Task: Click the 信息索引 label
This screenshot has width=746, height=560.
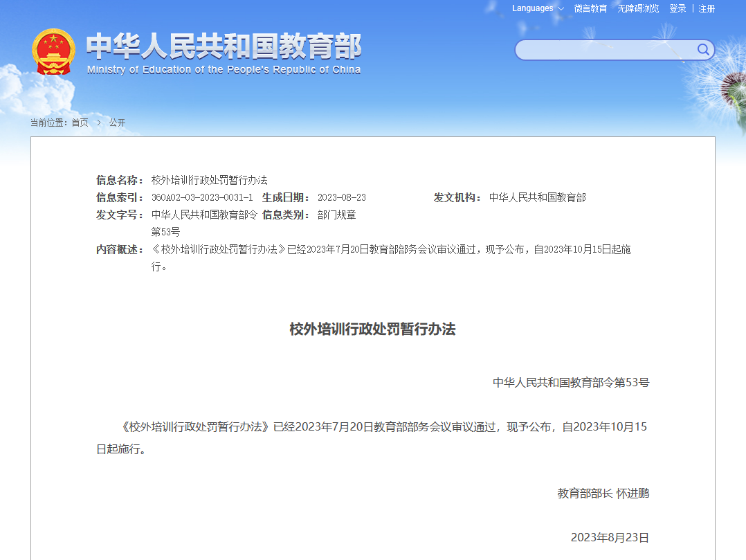Action: pos(120,197)
